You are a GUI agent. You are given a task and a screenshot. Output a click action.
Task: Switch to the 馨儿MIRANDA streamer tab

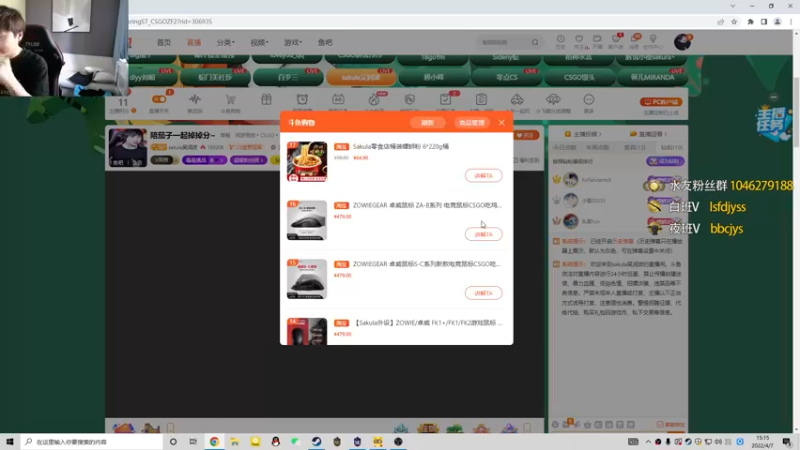(x=652, y=77)
